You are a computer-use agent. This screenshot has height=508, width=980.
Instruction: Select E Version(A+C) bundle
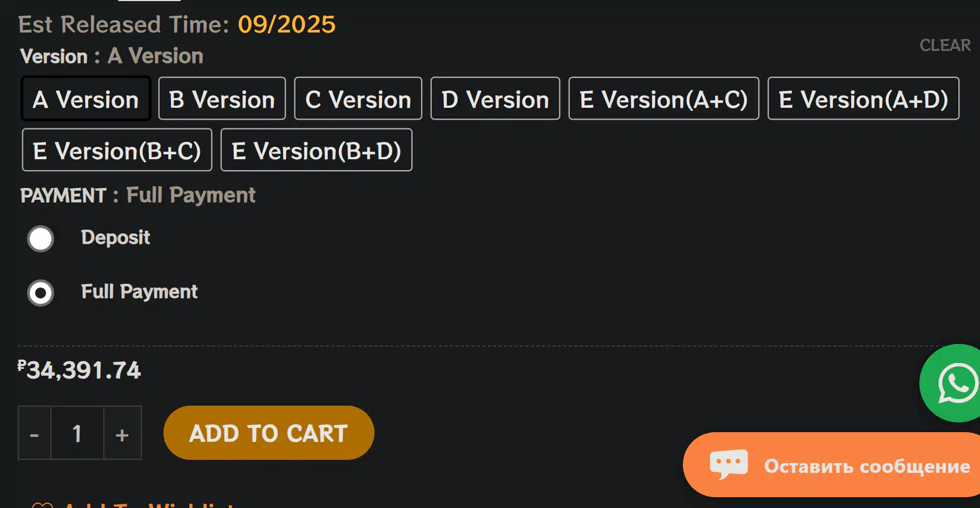(663, 99)
